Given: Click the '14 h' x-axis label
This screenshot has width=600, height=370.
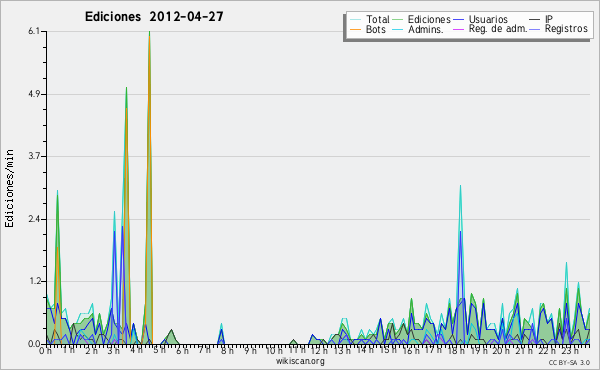Looking at the screenshot, I should [x=365, y=351].
